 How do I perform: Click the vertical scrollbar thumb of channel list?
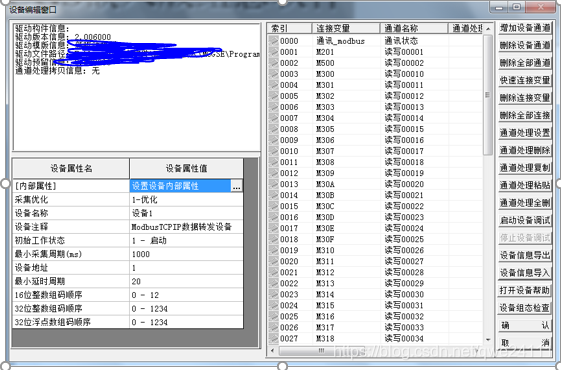tap(488, 95)
